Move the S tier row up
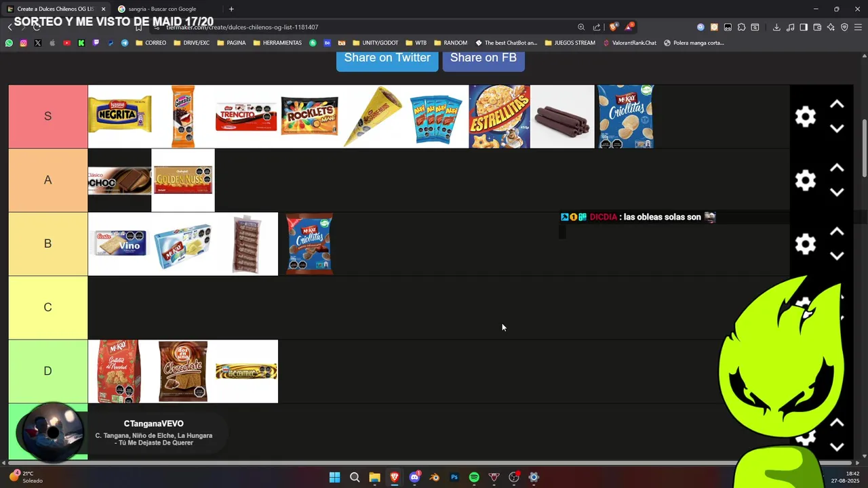The height and width of the screenshot is (488, 868). click(837, 104)
